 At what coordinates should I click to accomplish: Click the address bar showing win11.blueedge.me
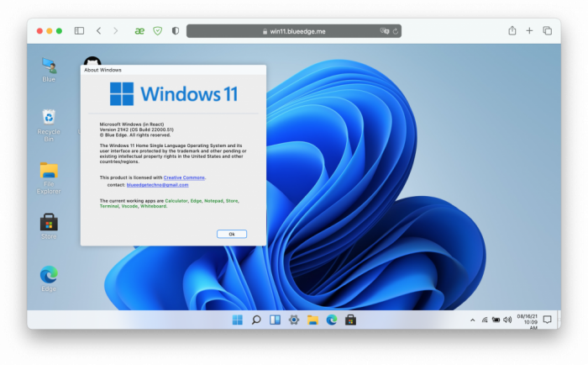(x=294, y=31)
